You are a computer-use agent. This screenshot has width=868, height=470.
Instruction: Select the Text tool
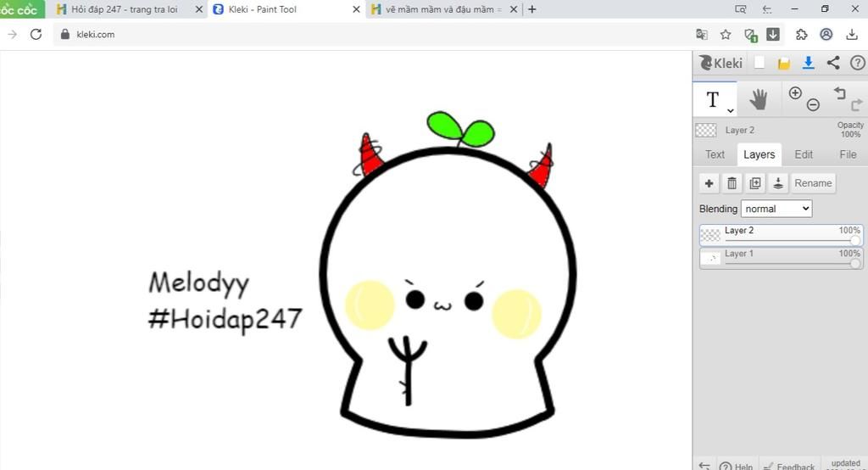pos(714,100)
